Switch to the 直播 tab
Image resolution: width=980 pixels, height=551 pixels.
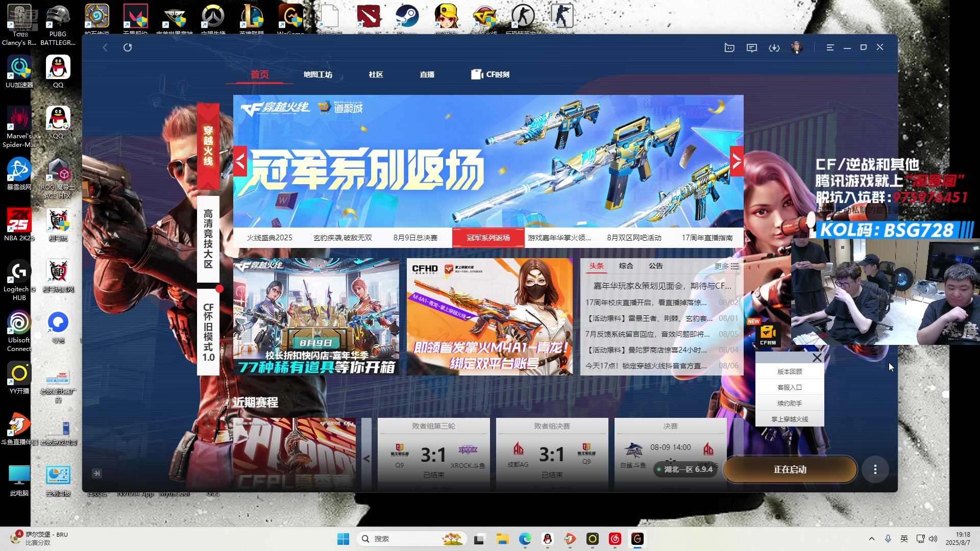coord(427,74)
